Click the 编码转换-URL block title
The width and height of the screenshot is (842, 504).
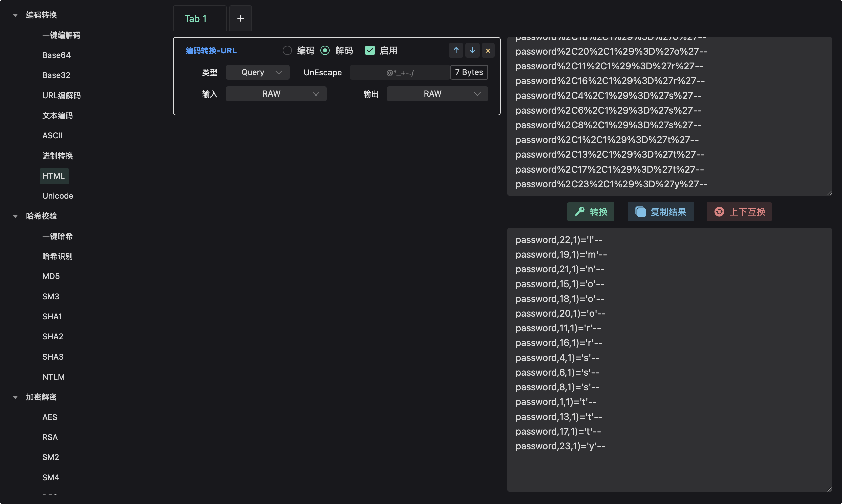[211, 50]
